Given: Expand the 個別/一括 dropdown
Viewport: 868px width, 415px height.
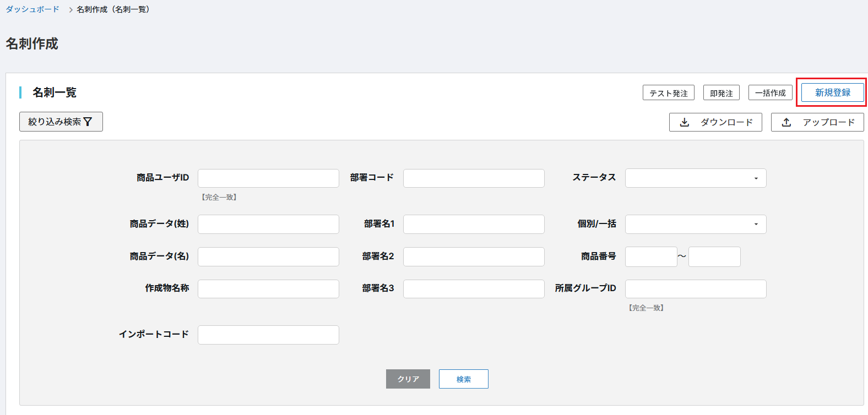Looking at the screenshot, I should click(695, 224).
